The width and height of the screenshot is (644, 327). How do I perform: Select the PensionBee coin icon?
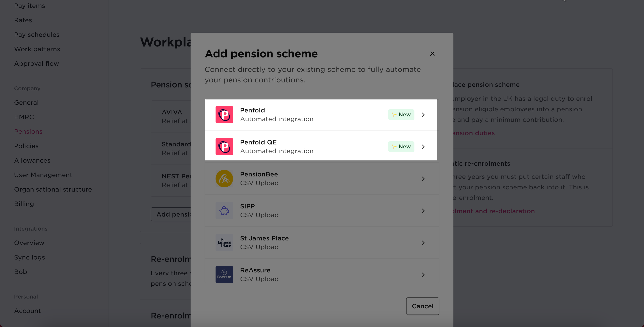pos(224,178)
